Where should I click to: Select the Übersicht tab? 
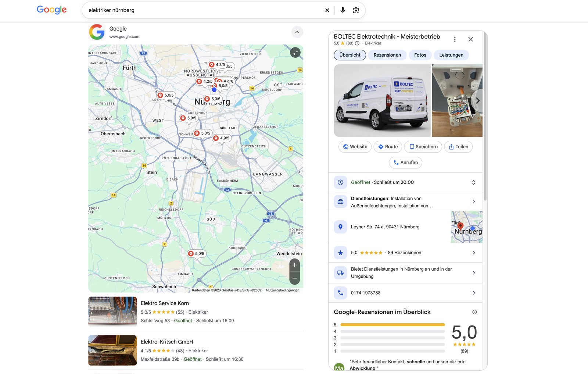coord(350,55)
